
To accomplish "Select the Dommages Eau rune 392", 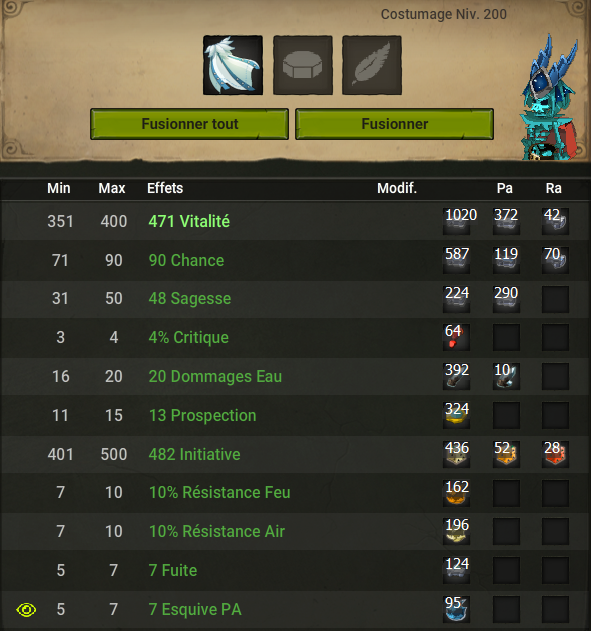I will tap(457, 376).
